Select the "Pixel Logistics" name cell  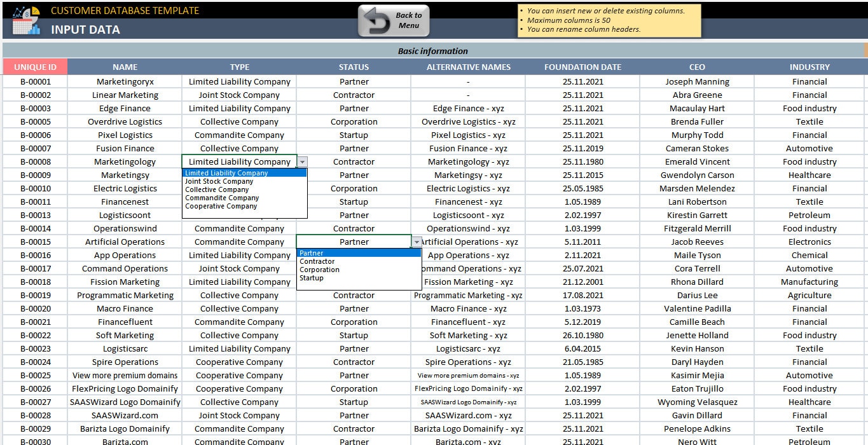125,135
